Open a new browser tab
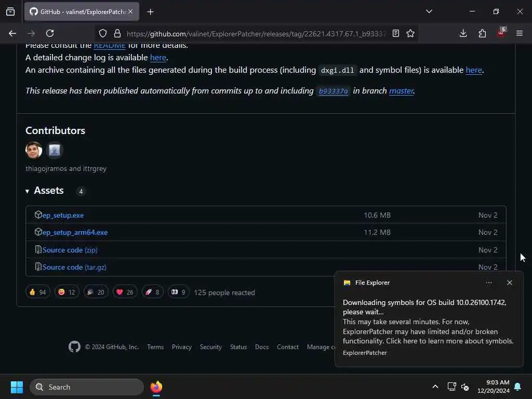This screenshot has height=399, width=532. [x=150, y=12]
